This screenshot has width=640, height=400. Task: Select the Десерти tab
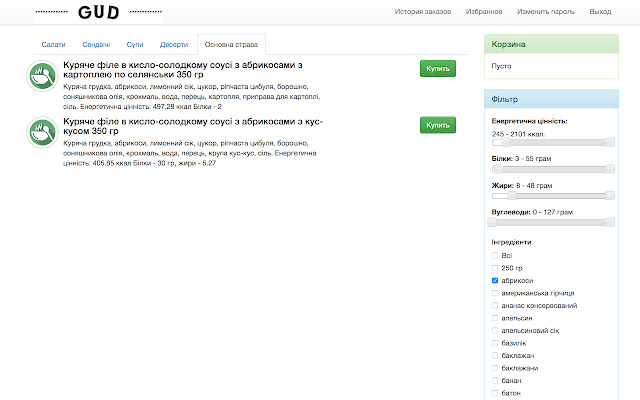(174, 44)
